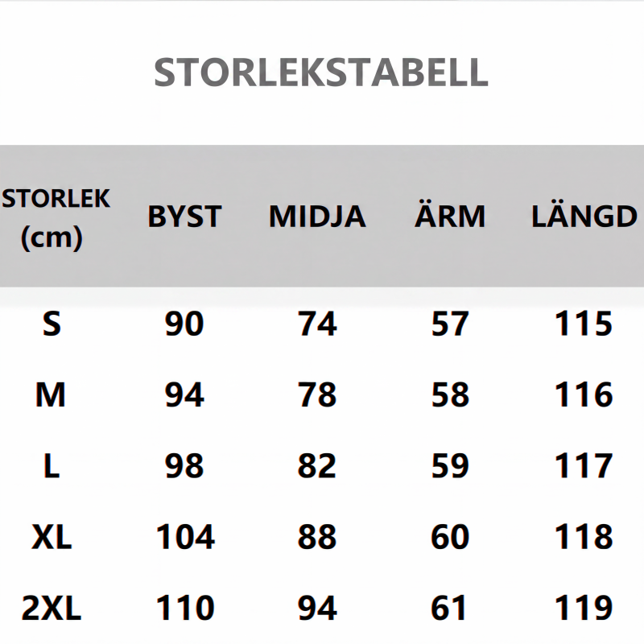644x644 pixels.
Task: Click length value 115 for size S
Action: point(584,324)
